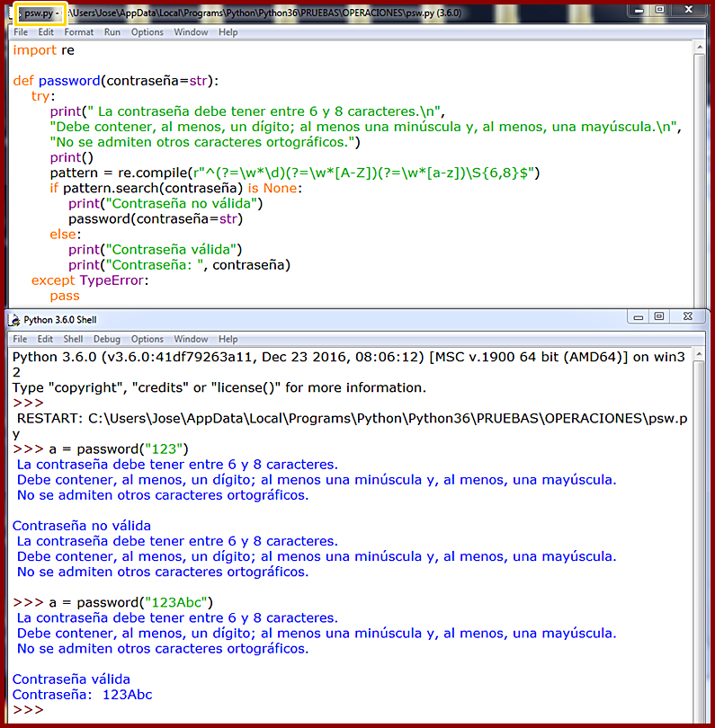Open File menu in psw.py editor window
Screen dimensions: 715x728
point(21,32)
